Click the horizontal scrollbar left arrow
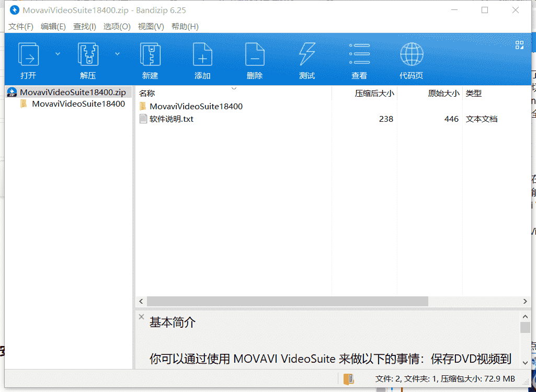 coord(141,301)
